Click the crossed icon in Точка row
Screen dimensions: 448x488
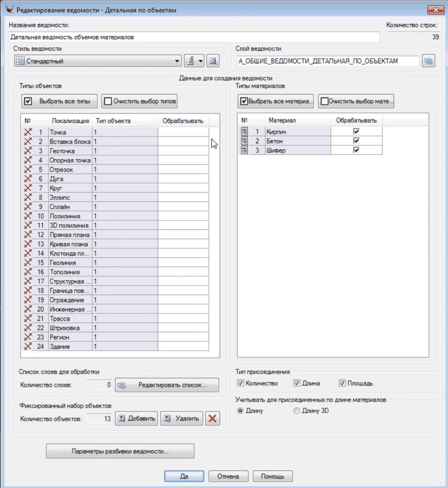click(28, 132)
